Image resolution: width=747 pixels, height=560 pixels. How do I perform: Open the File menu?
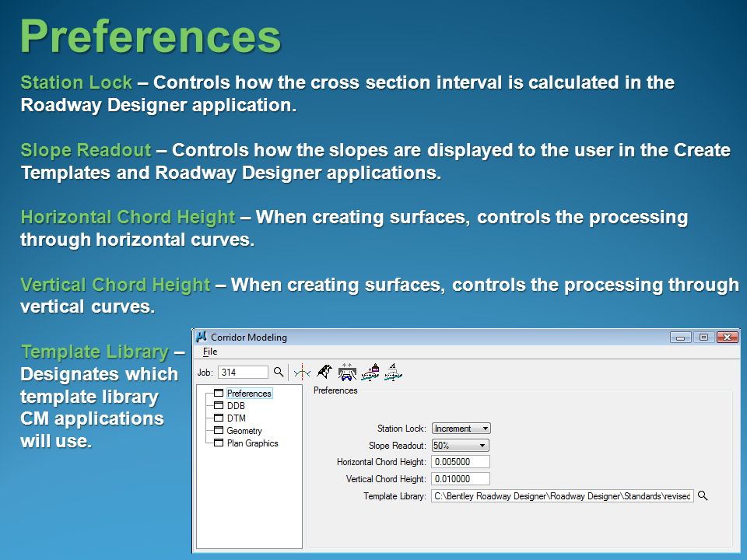(210, 352)
